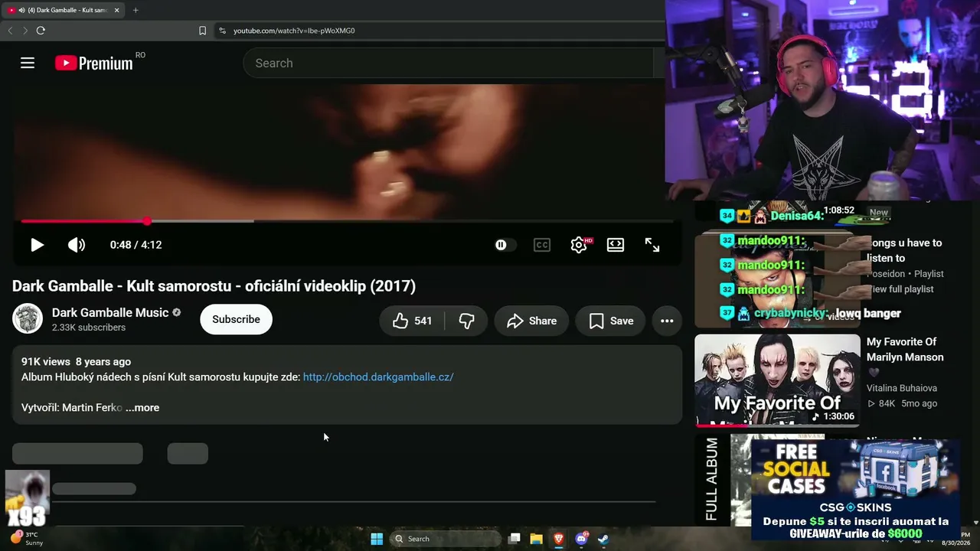Image resolution: width=980 pixels, height=551 pixels.
Task: Open Task View on the taskbar
Action: point(514,539)
